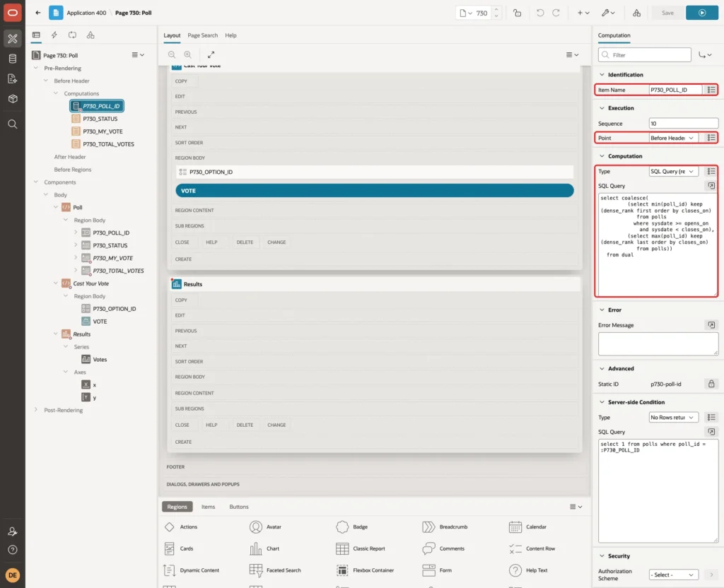Switch to the Buttons gallery tab

[x=239, y=507]
